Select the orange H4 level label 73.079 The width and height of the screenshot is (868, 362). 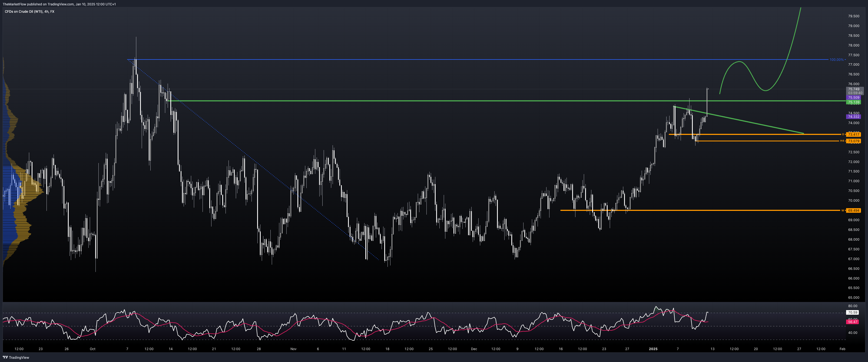853,141
